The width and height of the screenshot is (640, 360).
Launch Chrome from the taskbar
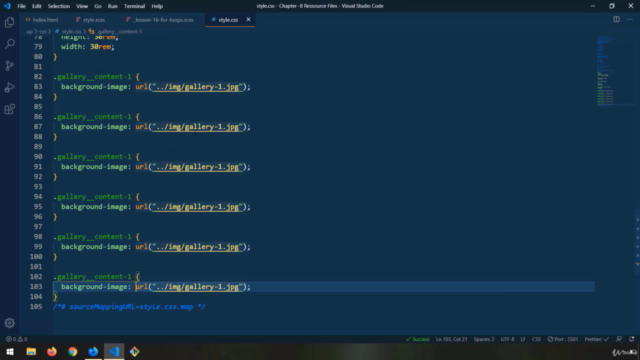point(73,351)
